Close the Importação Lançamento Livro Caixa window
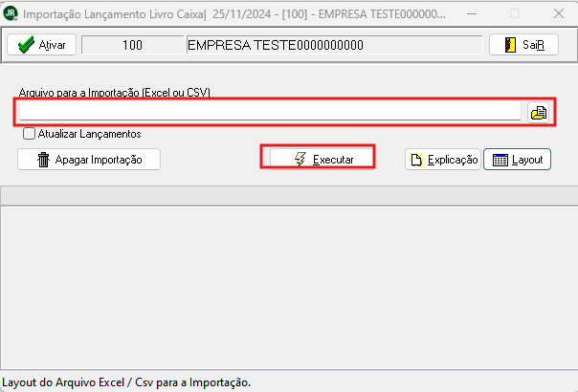Screen dimensions: 578x392 559,13
